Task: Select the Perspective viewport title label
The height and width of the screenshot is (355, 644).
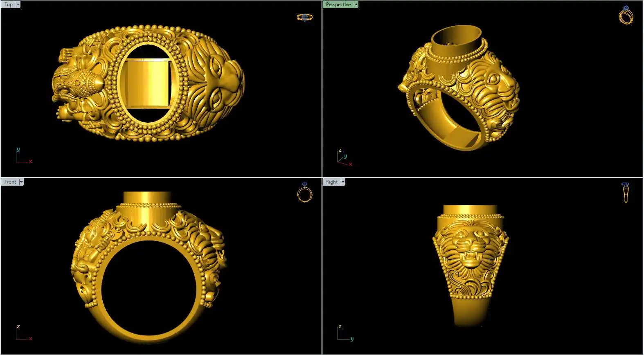Action: click(338, 4)
